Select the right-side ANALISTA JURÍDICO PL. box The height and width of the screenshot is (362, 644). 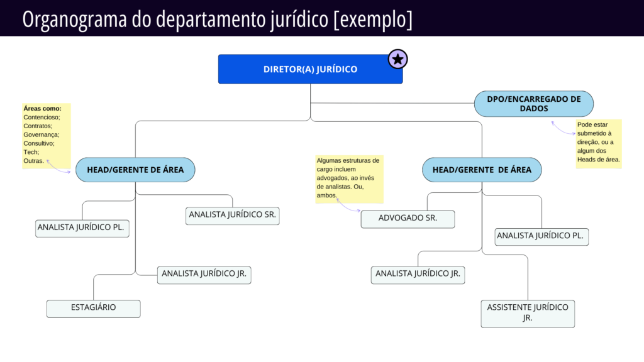click(541, 236)
